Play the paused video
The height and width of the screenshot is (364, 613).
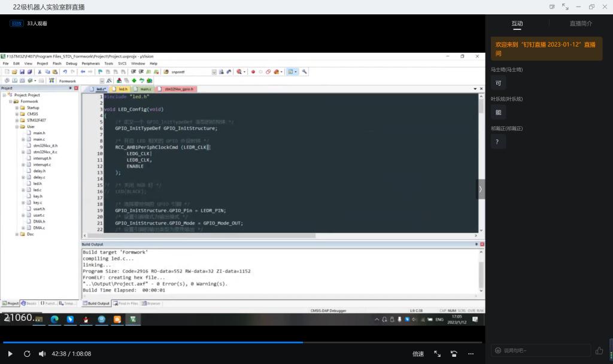click(10, 354)
